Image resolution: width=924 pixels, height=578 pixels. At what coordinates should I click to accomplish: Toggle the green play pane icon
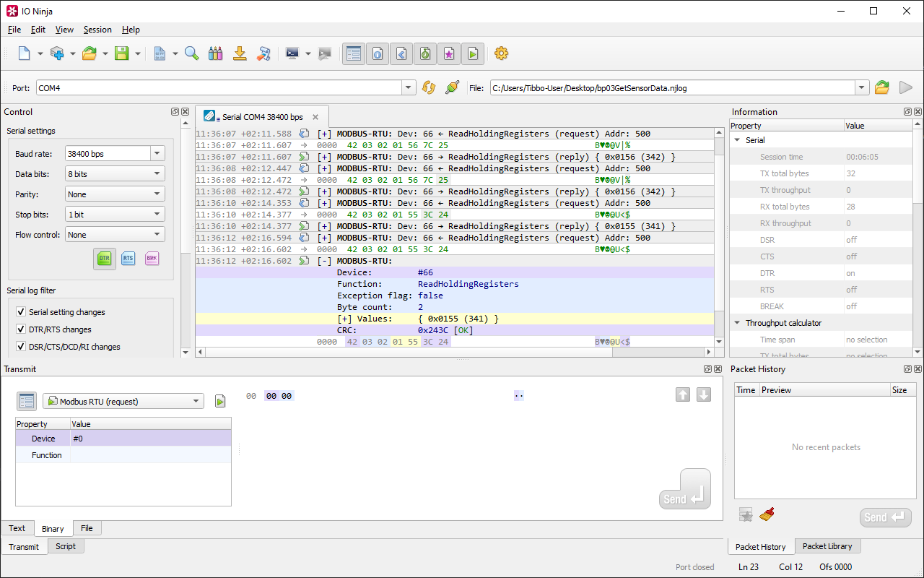coord(473,53)
